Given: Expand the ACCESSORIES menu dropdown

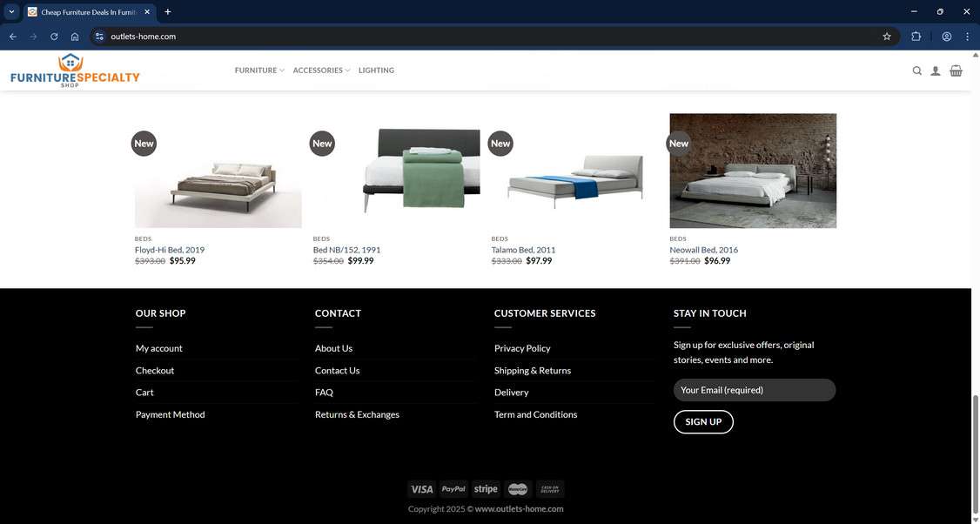Looking at the screenshot, I should click(321, 71).
